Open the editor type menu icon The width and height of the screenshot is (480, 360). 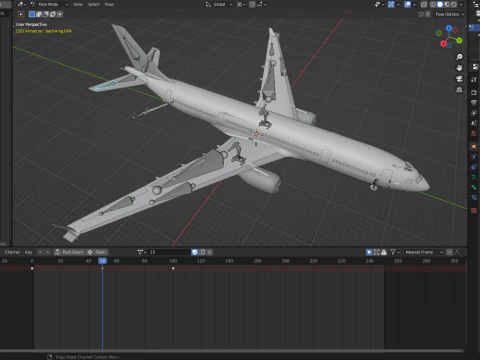coord(21,4)
